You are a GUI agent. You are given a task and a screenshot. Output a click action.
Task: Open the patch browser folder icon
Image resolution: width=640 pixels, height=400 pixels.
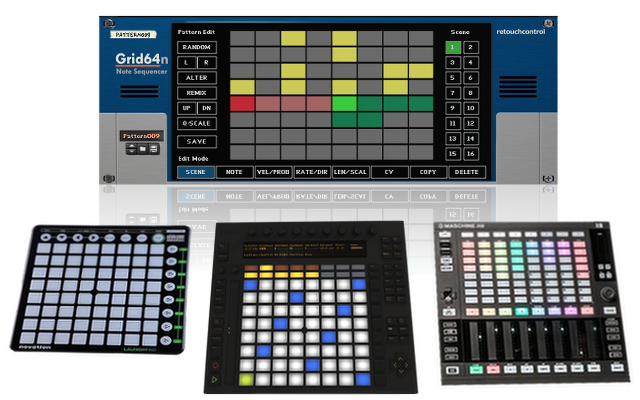(142, 149)
